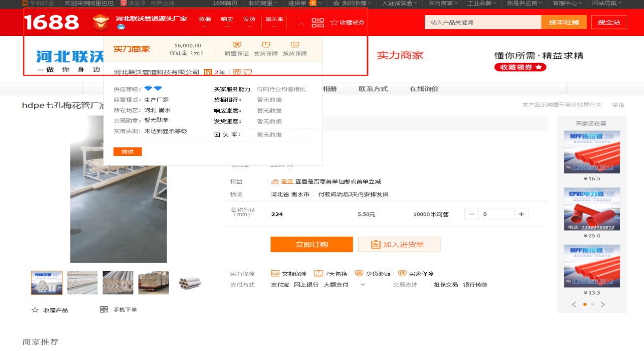This screenshot has height=351, width=644.
Task: Click the star icon for 收藏产品
Action: (x=35, y=310)
